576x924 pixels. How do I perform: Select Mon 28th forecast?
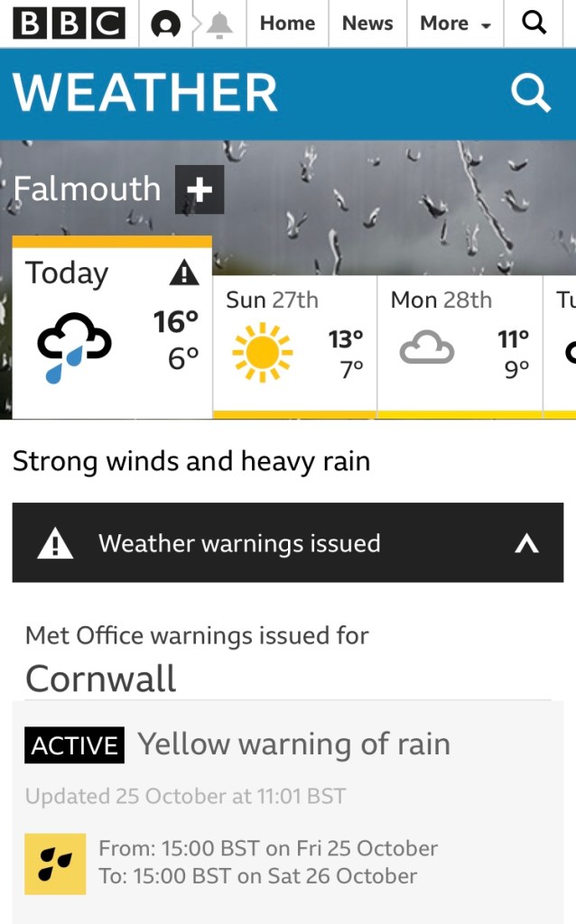459,345
